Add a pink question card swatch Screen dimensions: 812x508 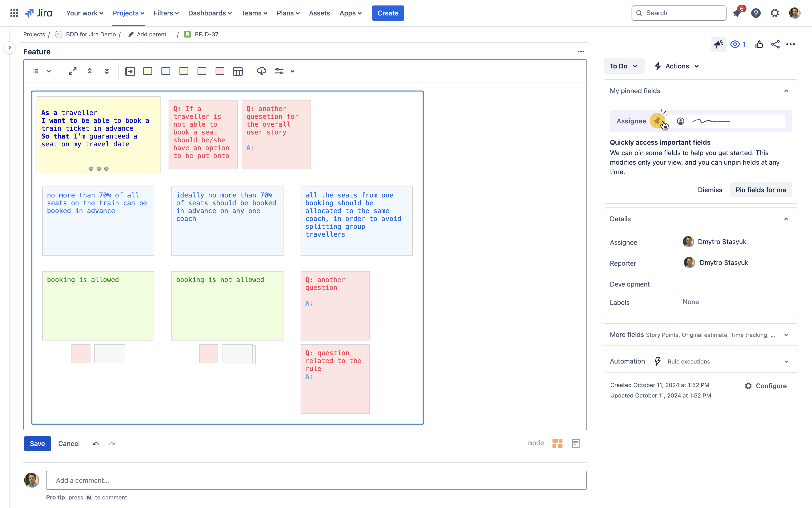tap(220, 71)
